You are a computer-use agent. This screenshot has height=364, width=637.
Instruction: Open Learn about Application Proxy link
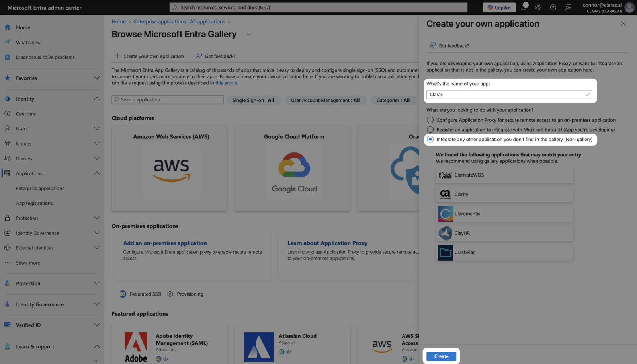pos(327,243)
